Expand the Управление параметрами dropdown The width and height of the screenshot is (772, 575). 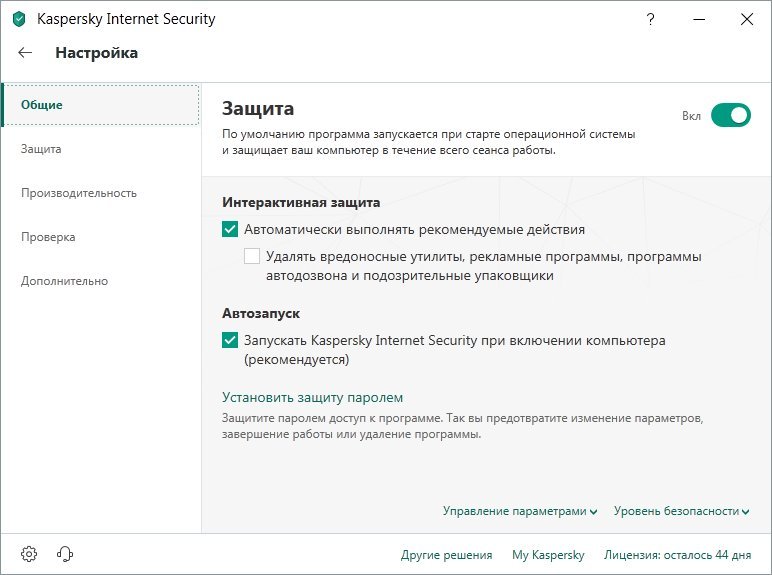coord(520,511)
